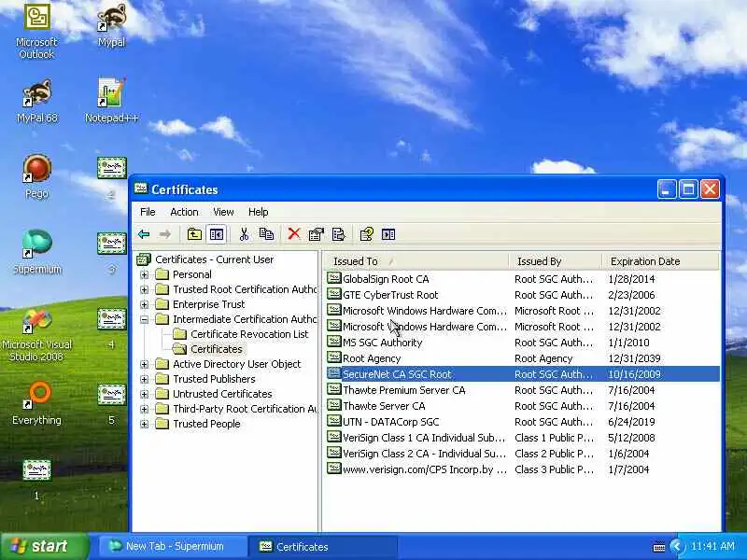
Task: Select the Root Agency certificate icon
Action: 334,357
